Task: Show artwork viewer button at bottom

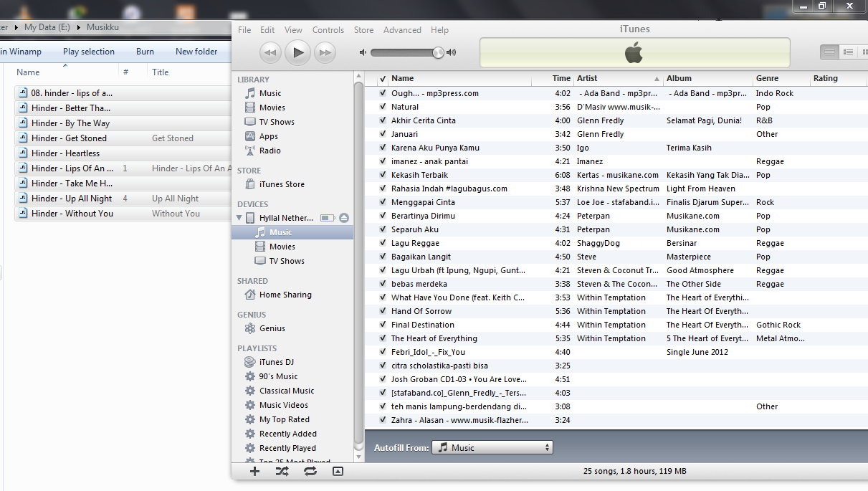Action: point(338,471)
